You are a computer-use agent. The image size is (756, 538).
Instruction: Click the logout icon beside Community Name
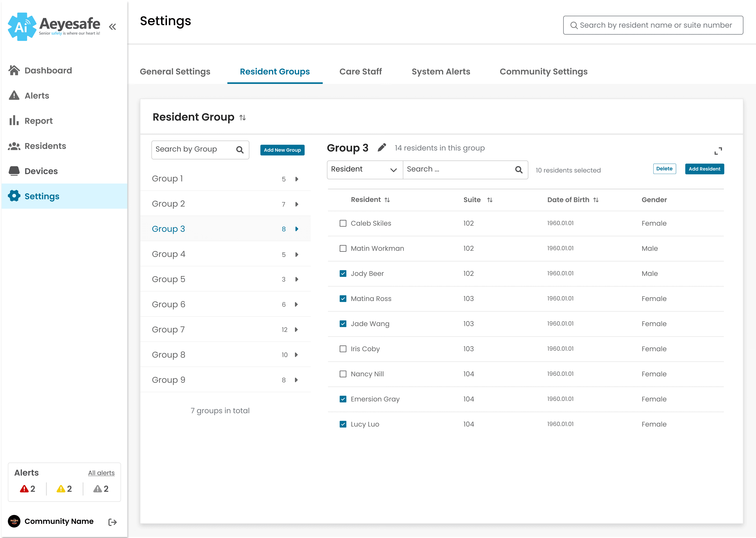(112, 522)
